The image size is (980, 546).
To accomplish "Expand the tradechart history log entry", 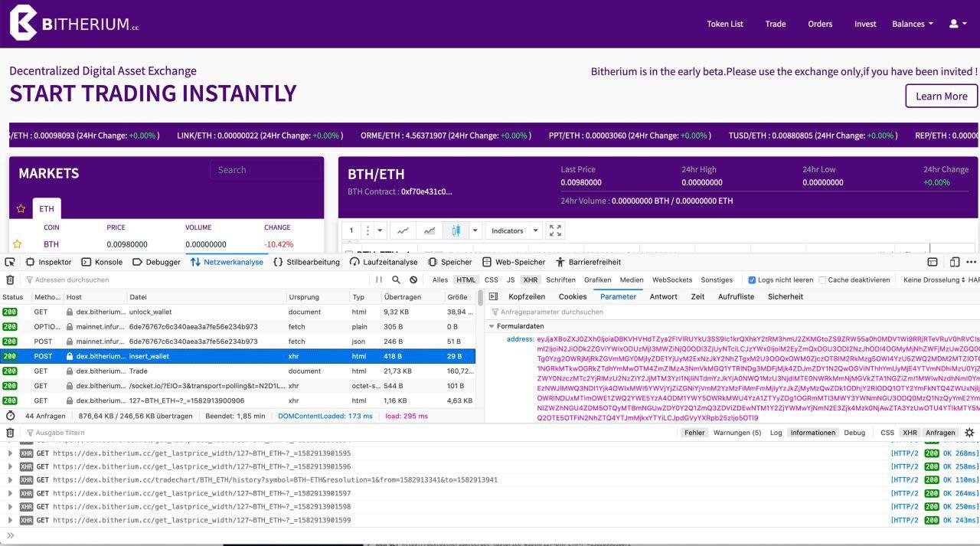I will pyautogui.click(x=10, y=480).
